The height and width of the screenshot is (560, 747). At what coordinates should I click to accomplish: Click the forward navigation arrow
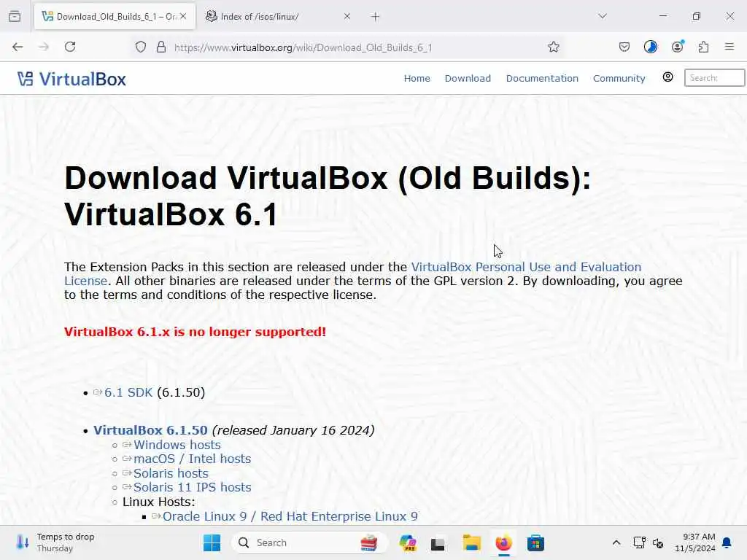(44, 47)
